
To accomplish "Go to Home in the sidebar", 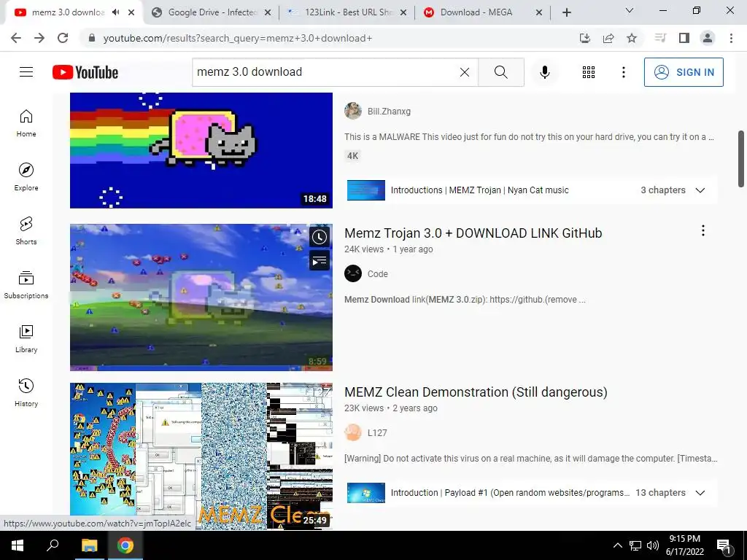I will [x=26, y=123].
